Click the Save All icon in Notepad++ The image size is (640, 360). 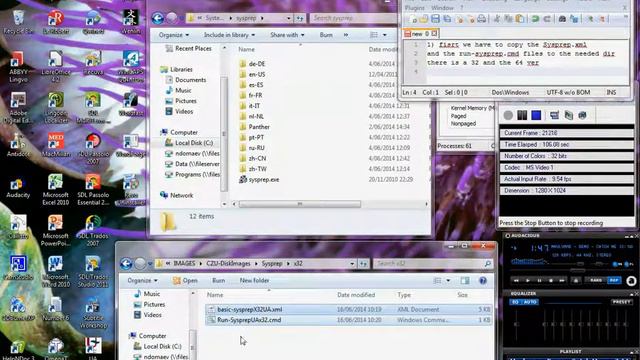pos(447,19)
